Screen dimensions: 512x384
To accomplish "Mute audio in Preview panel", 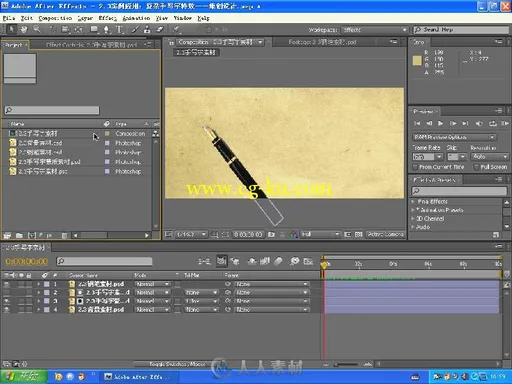I will coord(479,123).
